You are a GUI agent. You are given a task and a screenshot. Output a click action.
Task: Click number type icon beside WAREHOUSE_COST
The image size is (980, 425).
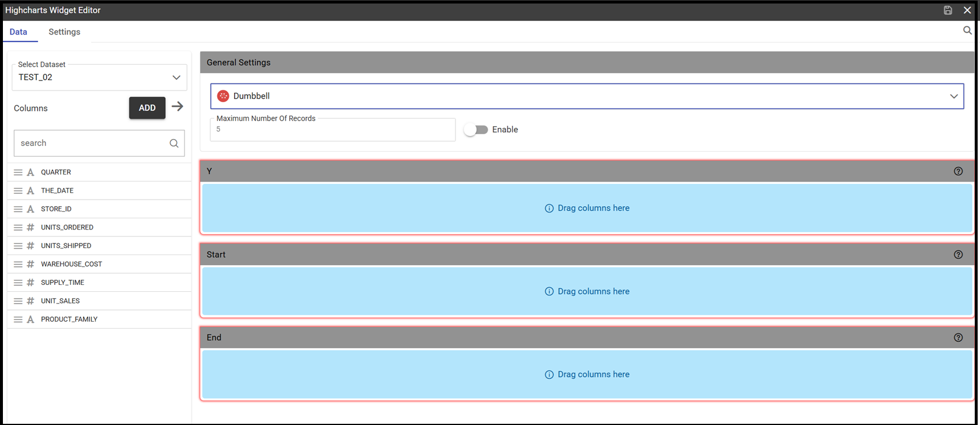tap(31, 264)
